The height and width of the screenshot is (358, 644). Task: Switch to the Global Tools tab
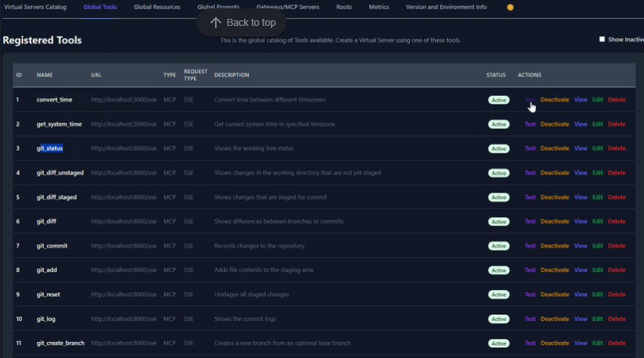[100, 7]
